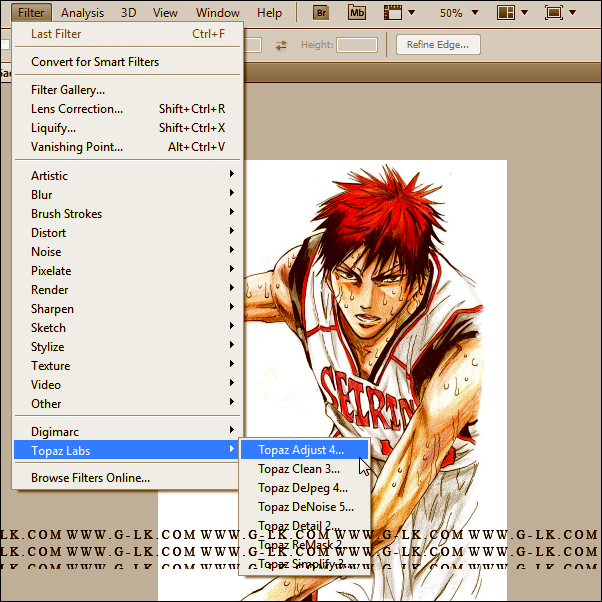Image resolution: width=602 pixels, height=602 pixels.
Task: Expand the Noise submenu
Action: tap(127, 252)
